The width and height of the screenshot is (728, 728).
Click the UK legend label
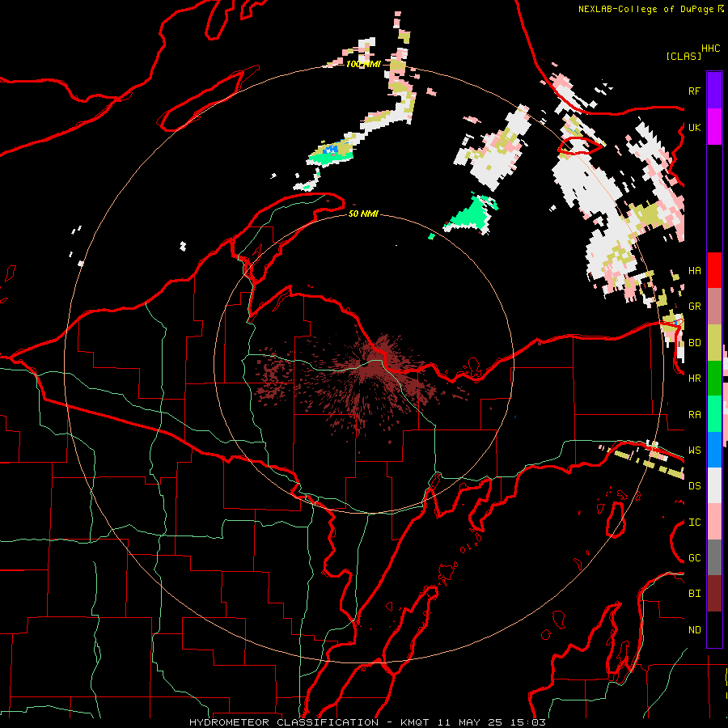click(x=694, y=127)
